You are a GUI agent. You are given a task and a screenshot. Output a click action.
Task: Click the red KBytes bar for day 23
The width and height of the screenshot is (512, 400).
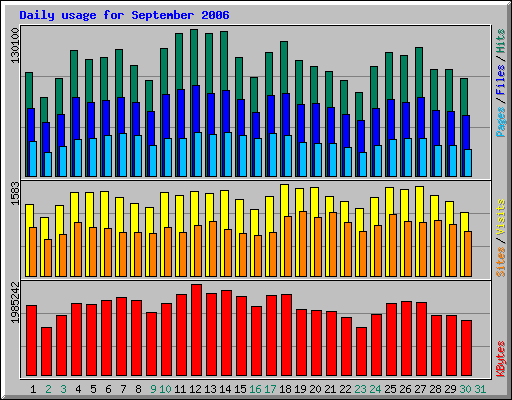pyautogui.click(x=361, y=352)
